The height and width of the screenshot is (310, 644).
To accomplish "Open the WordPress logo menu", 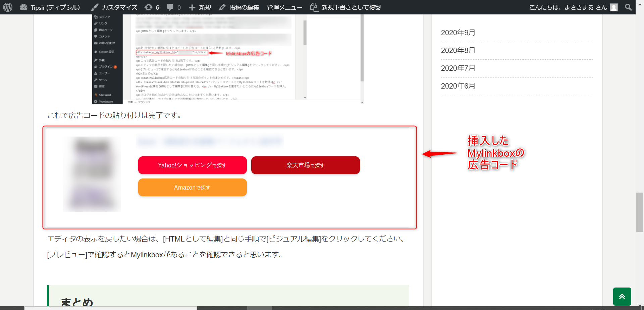I will 8,7.
